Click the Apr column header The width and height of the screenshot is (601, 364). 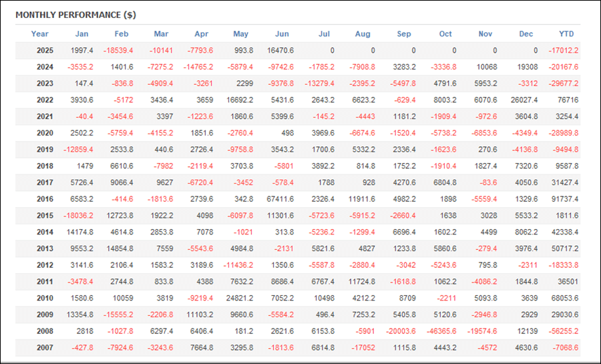[x=201, y=33]
